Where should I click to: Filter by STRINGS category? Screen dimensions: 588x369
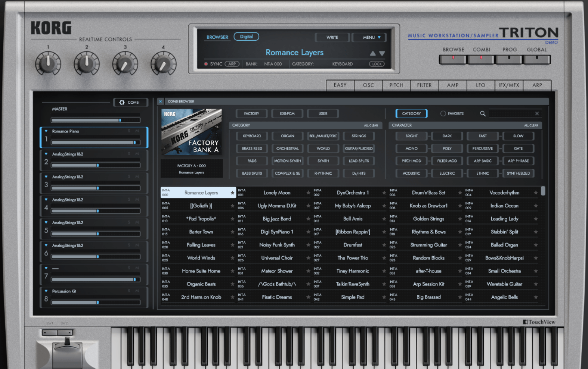pos(359,136)
